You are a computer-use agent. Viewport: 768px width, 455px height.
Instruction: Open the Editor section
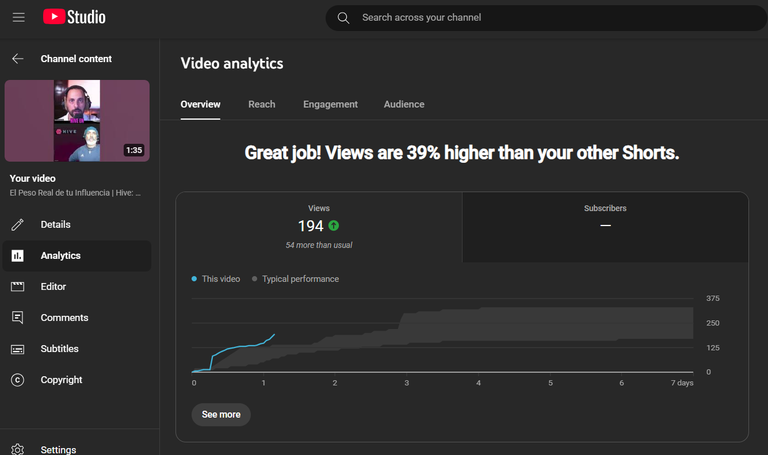[x=77, y=287]
